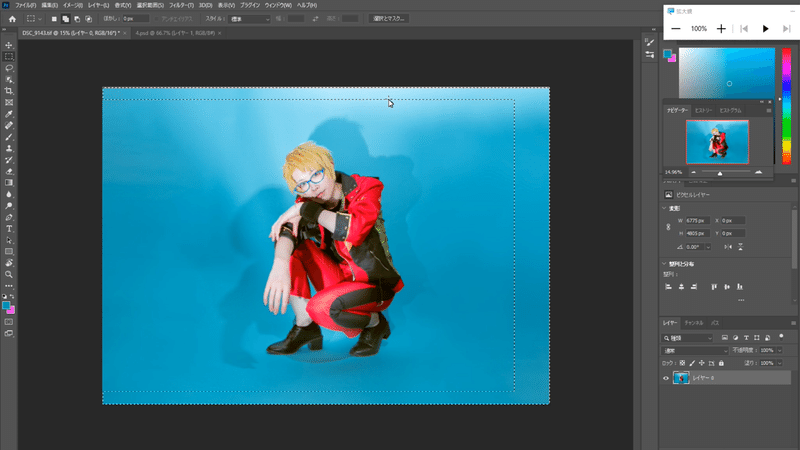Toggle the width-height link in Properties
The width and height of the screenshot is (800, 450).
(668, 227)
